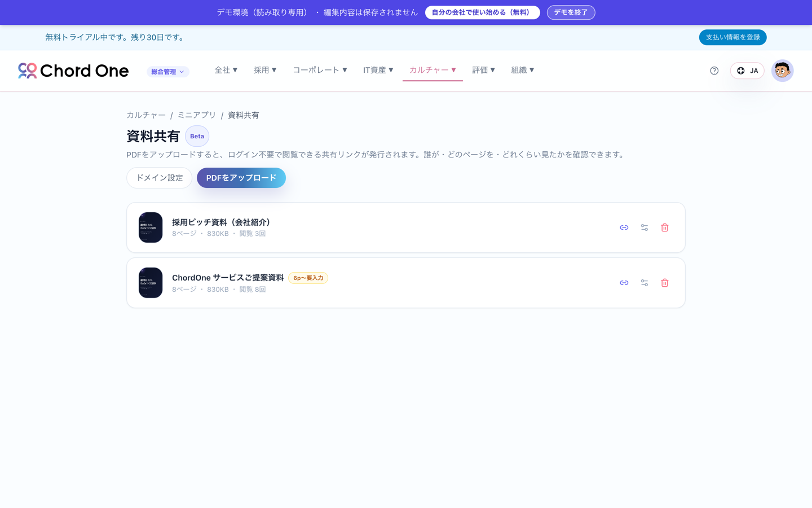Expand the 評価 menu
The width and height of the screenshot is (812, 508).
[x=483, y=70]
